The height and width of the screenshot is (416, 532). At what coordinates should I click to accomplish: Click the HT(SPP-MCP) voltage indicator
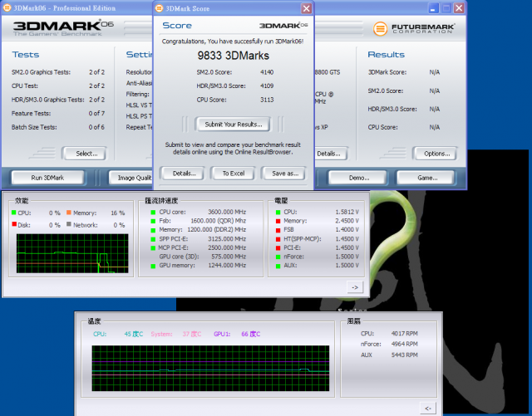(278, 239)
